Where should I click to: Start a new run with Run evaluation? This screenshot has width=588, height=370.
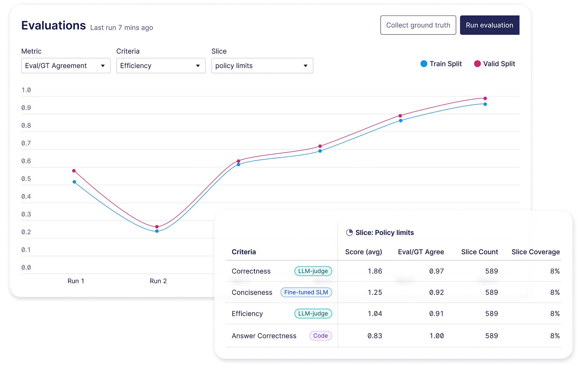tap(490, 25)
